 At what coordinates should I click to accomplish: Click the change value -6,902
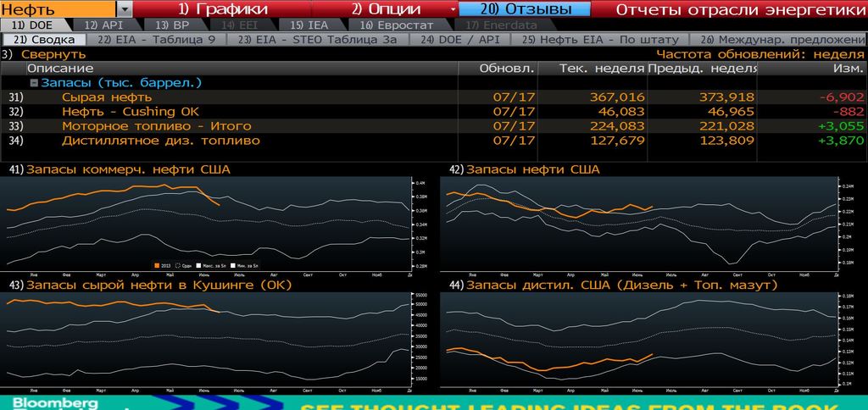pos(842,97)
